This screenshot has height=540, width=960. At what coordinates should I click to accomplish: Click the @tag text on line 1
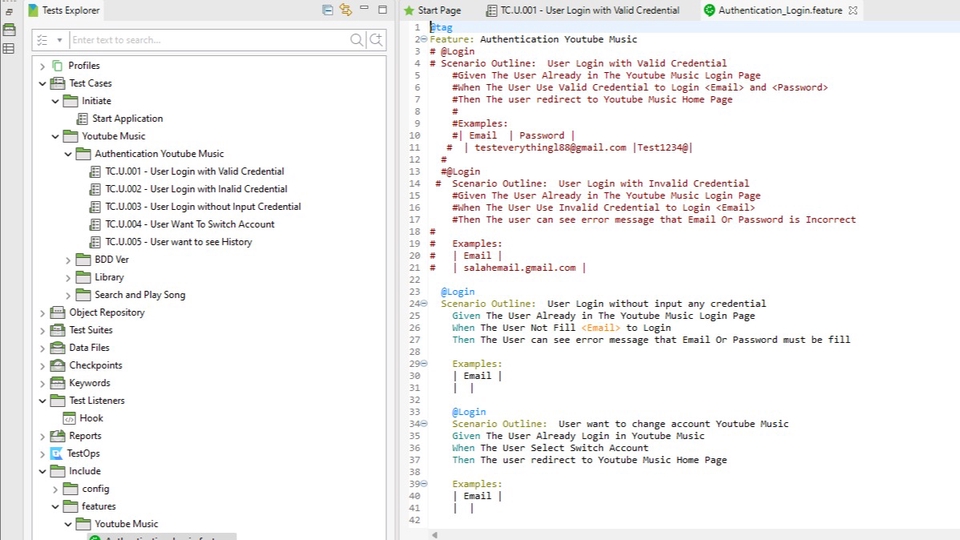click(x=441, y=28)
